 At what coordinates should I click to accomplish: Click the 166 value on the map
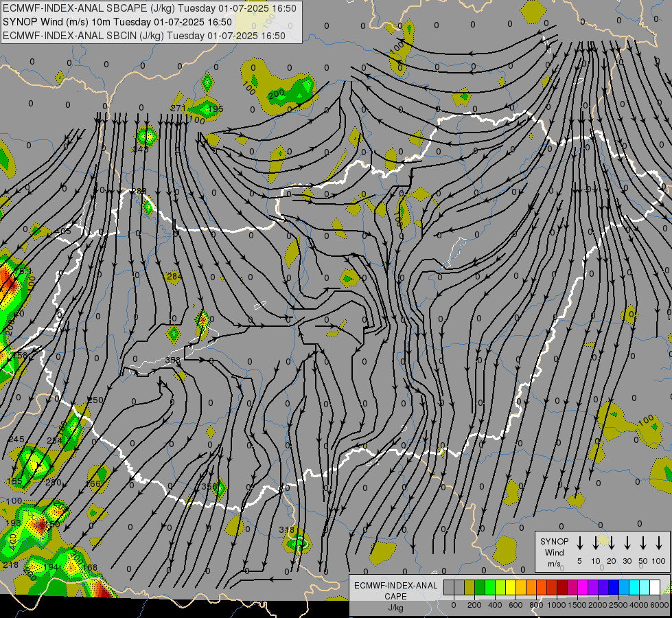[x=93, y=484]
